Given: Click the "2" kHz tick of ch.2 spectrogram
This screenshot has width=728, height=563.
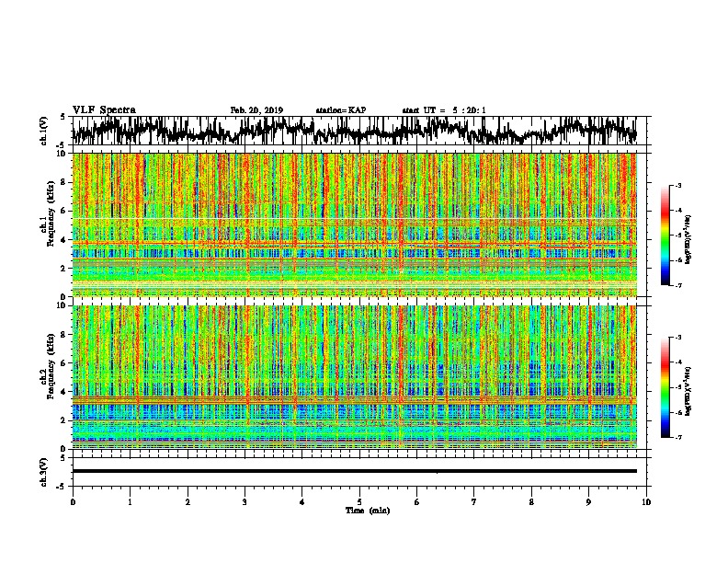Looking at the screenshot, I should [64, 420].
